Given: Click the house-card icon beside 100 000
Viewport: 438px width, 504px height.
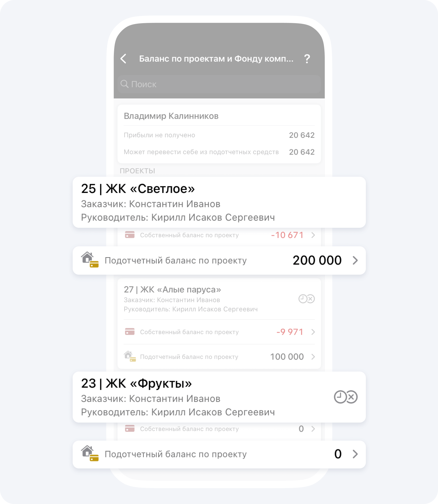Looking at the screenshot, I should 130,356.
